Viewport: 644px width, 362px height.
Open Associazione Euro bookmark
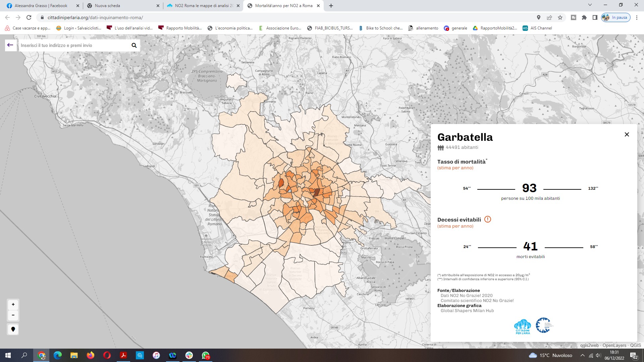point(280,28)
